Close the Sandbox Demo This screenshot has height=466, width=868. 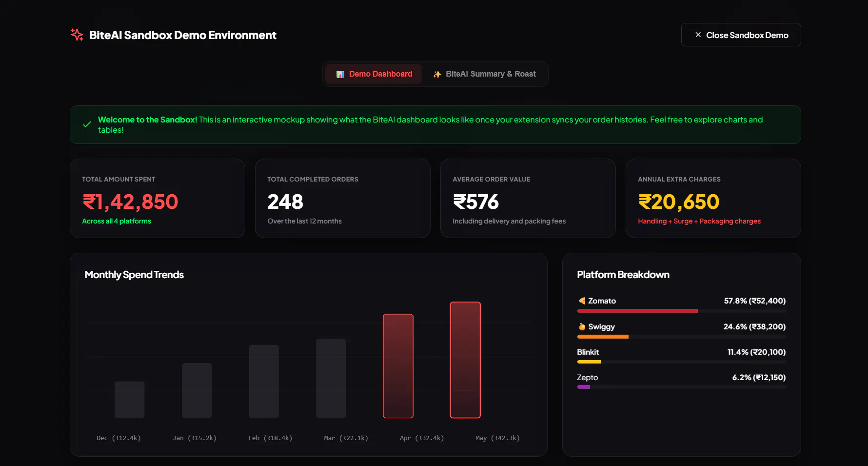click(741, 35)
